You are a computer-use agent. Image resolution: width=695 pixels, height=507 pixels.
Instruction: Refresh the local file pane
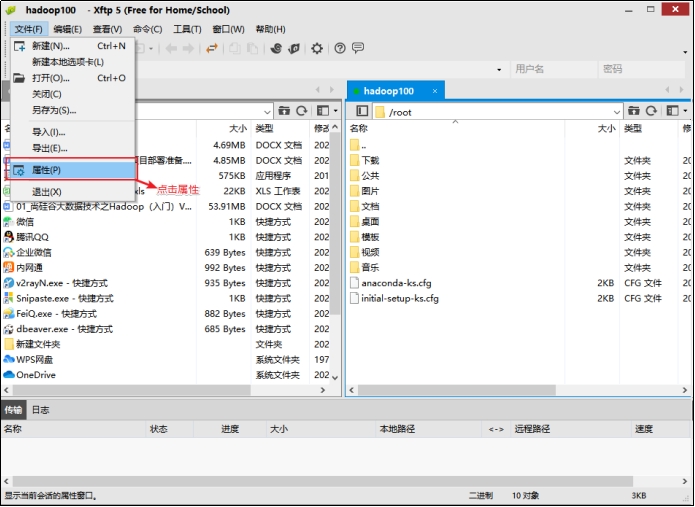pos(302,110)
